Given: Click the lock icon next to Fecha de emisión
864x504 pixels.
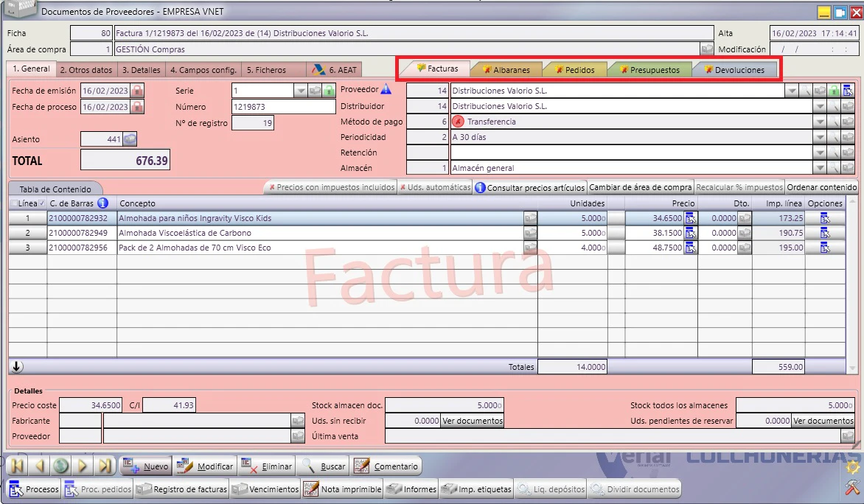Looking at the screenshot, I should point(137,91).
